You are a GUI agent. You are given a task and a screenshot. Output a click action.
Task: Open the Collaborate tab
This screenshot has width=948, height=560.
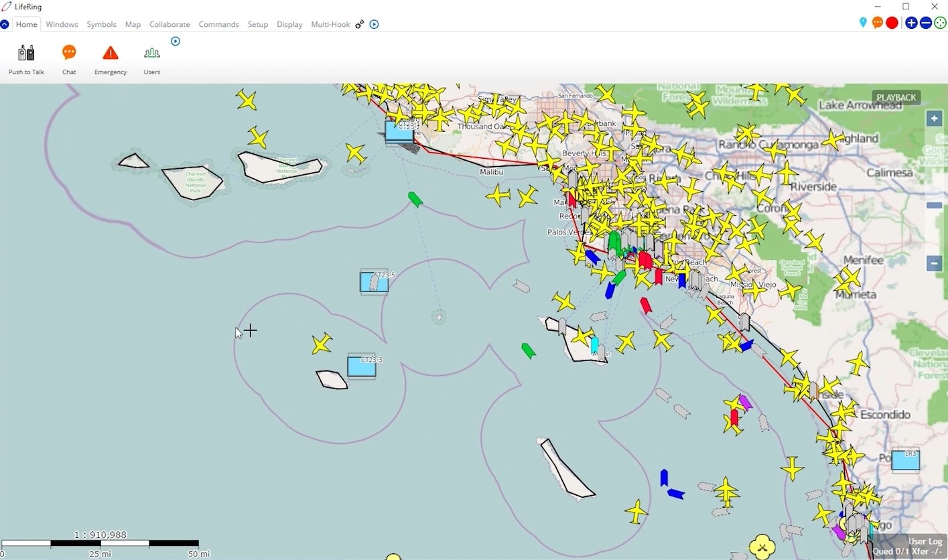[170, 24]
